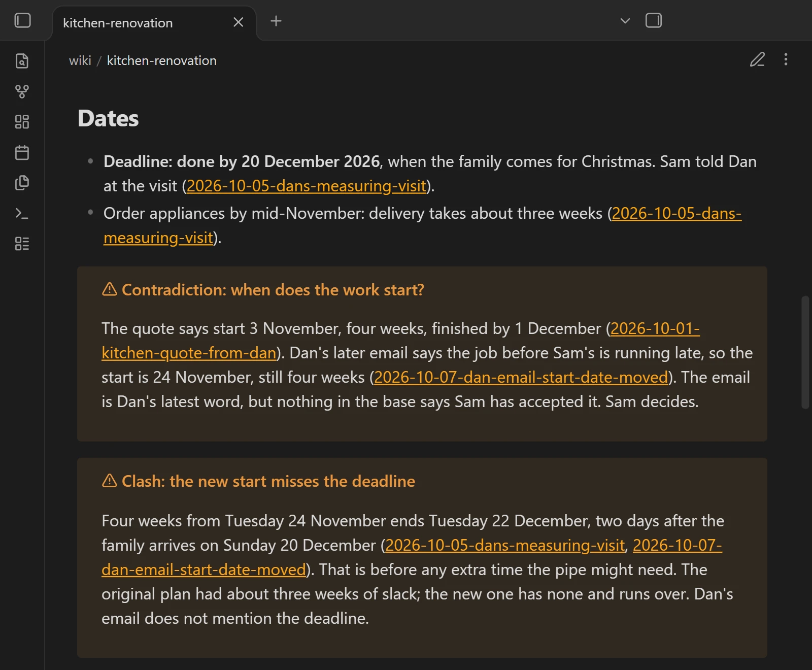Click the warning icon on Contradiction callout
Screen dimensions: 812x670
pos(110,289)
